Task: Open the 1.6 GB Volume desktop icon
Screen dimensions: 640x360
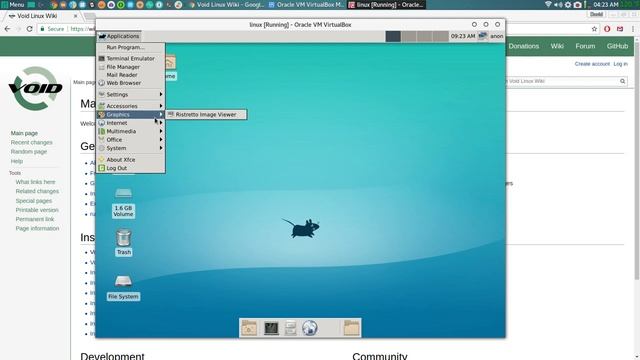Action: [x=123, y=203]
